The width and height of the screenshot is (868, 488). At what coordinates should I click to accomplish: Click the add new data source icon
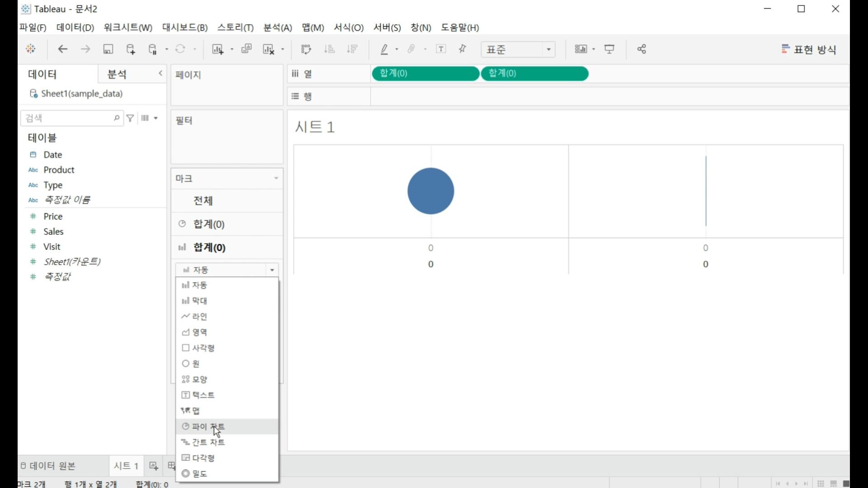coord(131,49)
